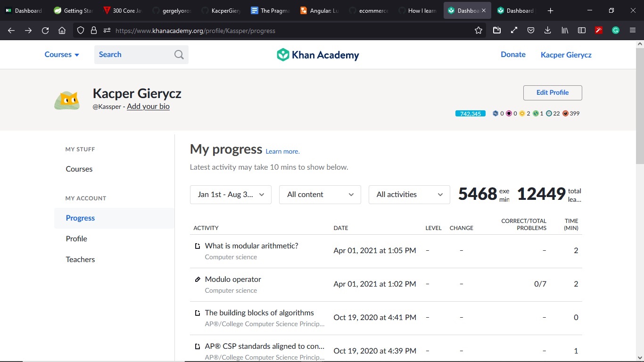The width and height of the screenshot is (644, 362).
Task: Click the search magnifying glass icon
Action: click(x=179, y=55)
